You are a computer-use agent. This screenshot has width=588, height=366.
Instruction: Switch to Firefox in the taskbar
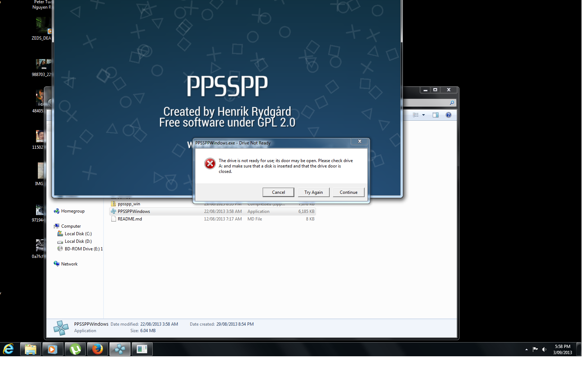(x=97, y=349)
